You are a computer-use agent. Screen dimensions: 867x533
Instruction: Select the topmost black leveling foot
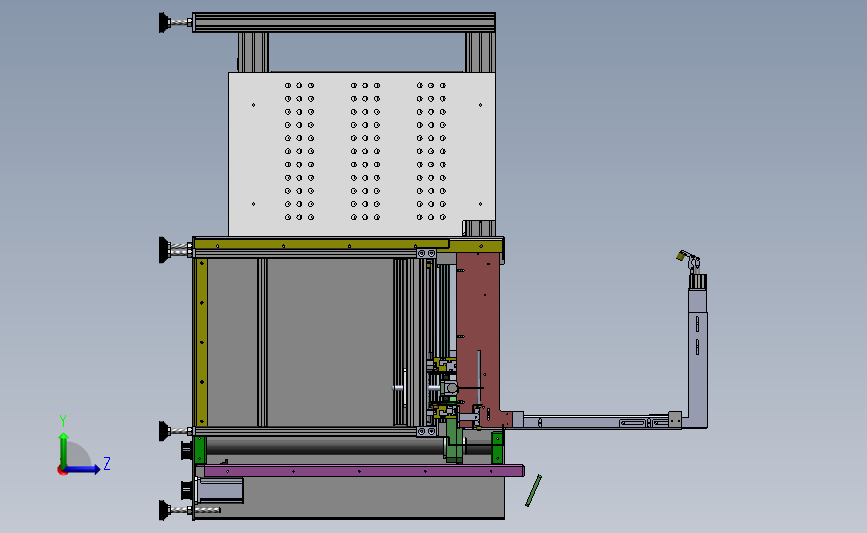(x=165, y=23)
